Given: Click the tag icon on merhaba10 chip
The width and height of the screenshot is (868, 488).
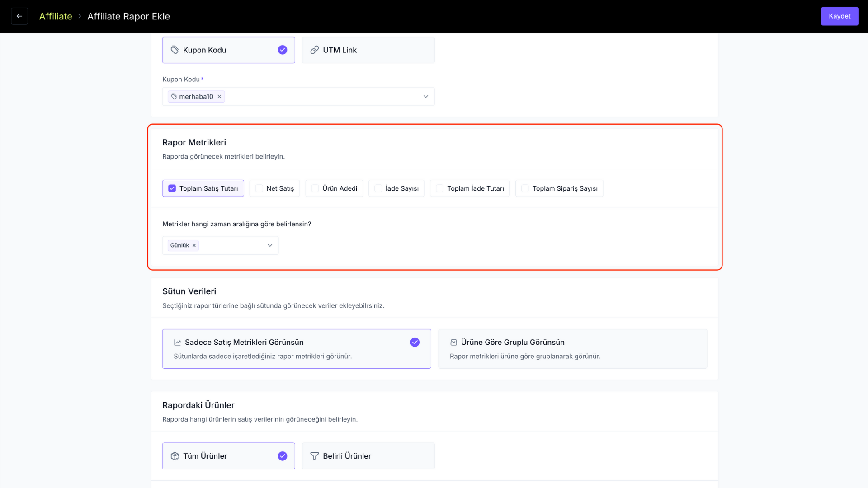Looking at the screenshot, I should [x=174, y=97].
